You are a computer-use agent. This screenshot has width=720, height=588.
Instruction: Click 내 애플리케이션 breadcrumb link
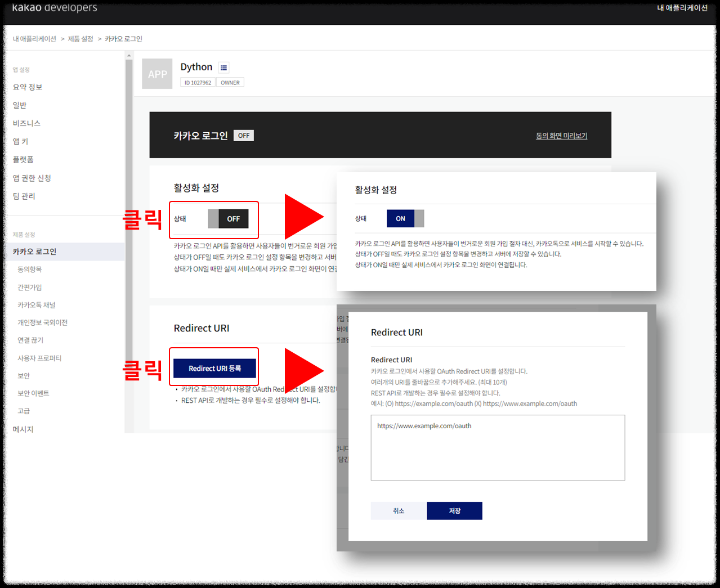click(x=34, y=39)
